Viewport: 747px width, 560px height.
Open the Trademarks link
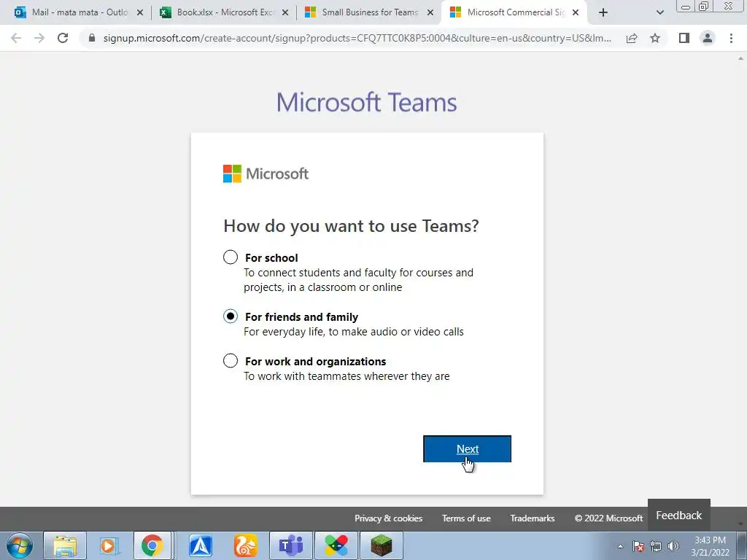tap(532, 518)
